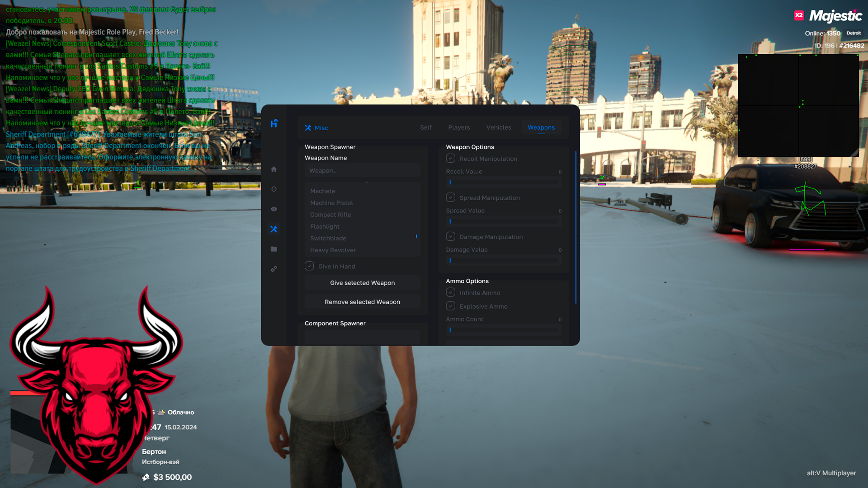Click the Misc tools icon in the header
This screenshot has height=488, width=868.
308,128
